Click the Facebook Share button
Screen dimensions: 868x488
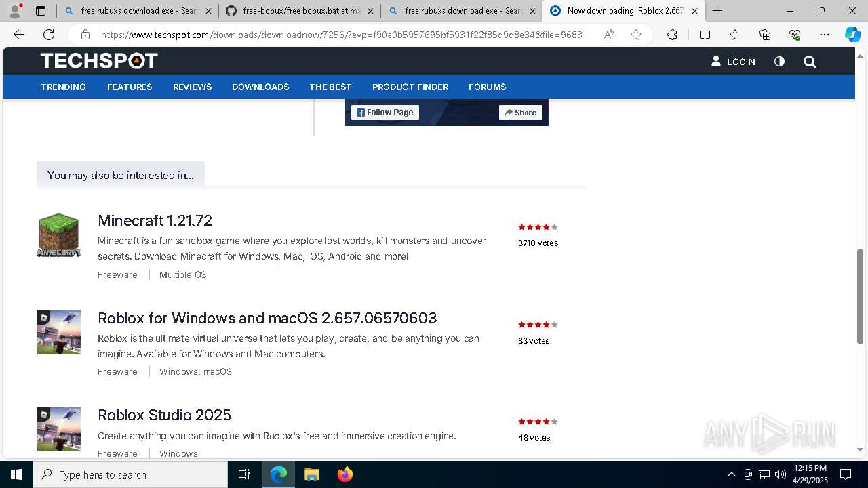click(521, 113)
